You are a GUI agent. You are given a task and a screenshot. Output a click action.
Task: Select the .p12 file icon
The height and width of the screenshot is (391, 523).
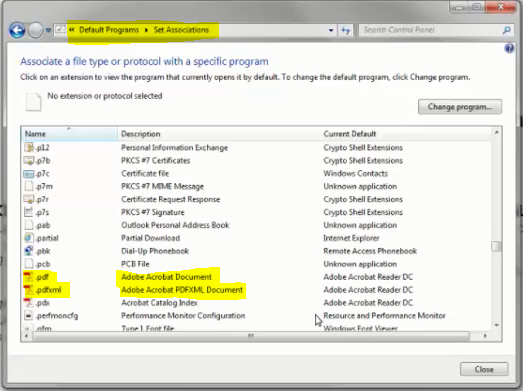click(29, 147)
